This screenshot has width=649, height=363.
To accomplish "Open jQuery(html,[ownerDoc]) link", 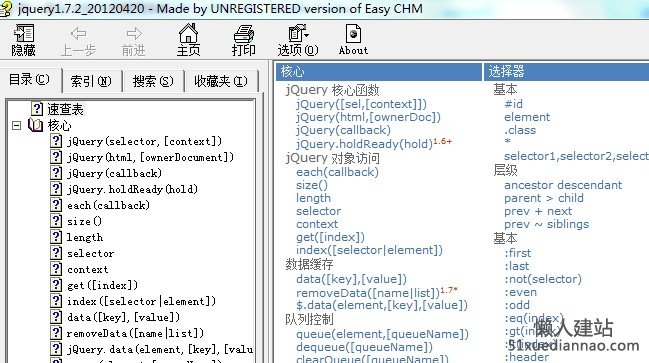I will click(368, 117).
